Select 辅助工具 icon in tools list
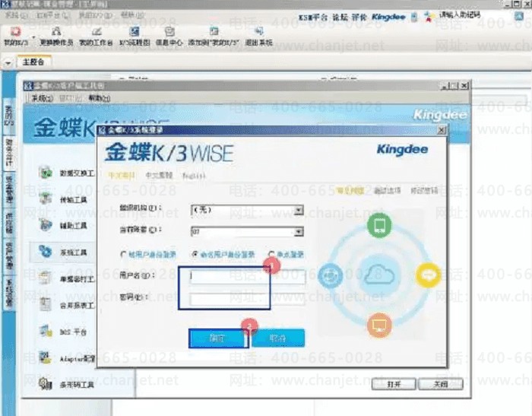The height and width of the screenshot is (416, 532). point(45,225)
